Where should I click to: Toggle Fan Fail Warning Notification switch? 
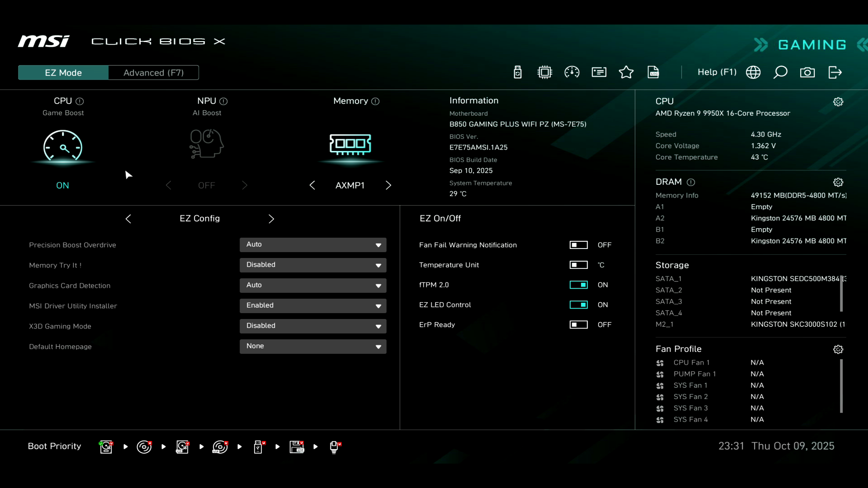pos(579,245)
